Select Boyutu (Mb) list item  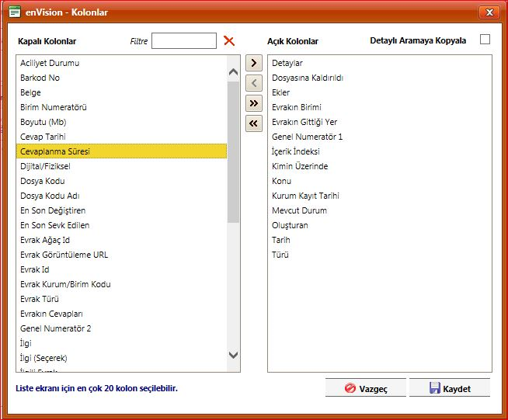point(121,122)
